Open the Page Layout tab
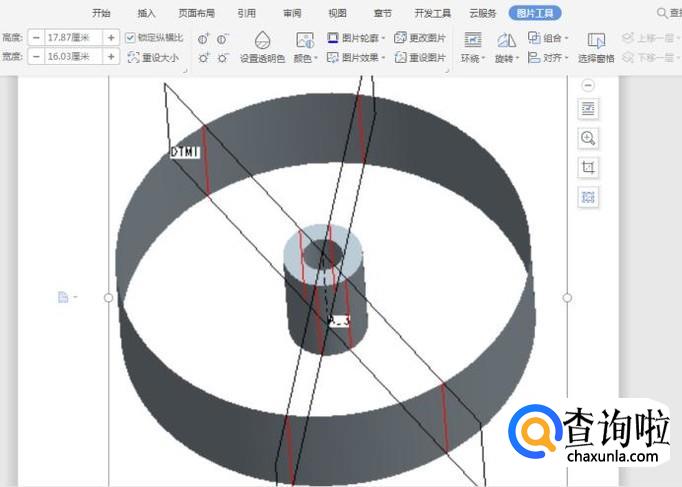This screenshot has width=682, height=487. point(196,13)
